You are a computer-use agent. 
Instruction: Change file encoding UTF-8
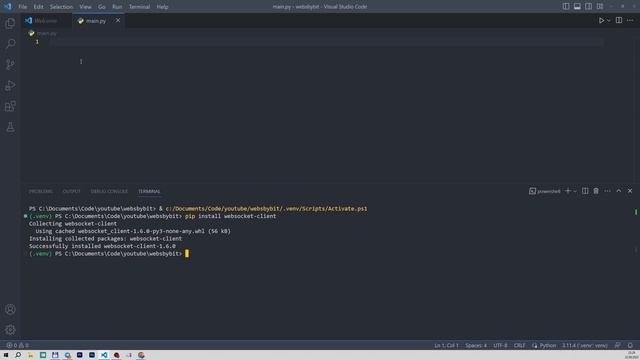500,345
